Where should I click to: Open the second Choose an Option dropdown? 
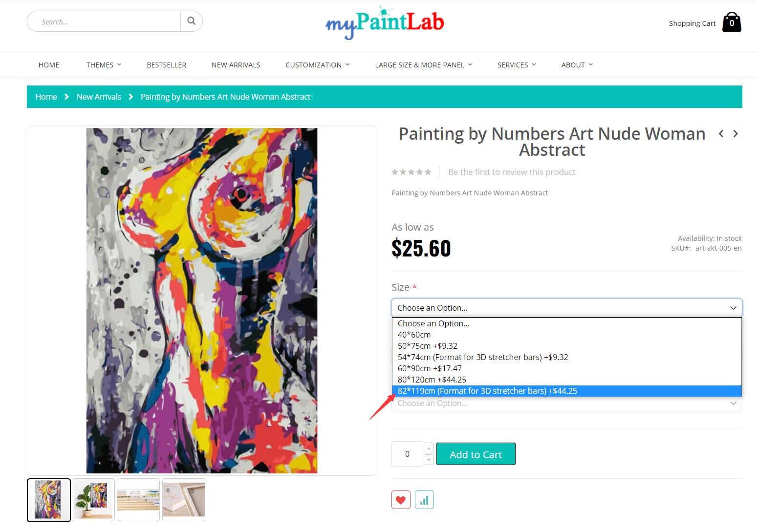[566, 403]
